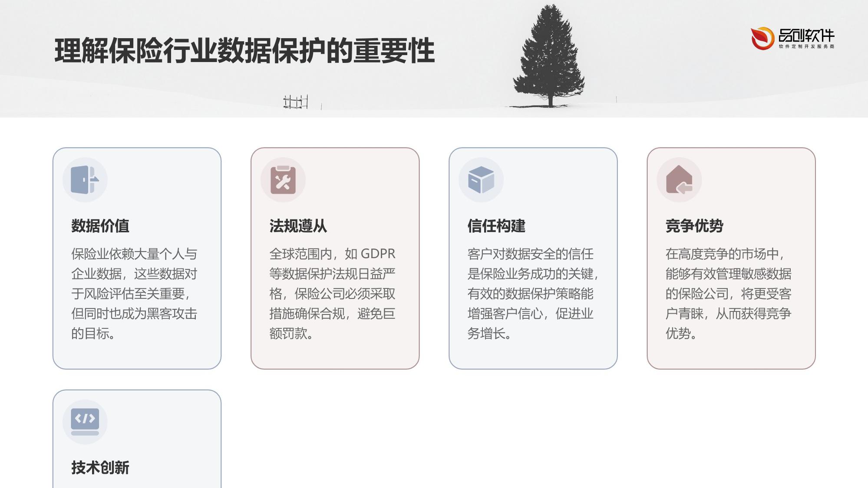This screenshot has width=868, height=488.
Task: Click the cube box icon above 信任构建
Action: pyautogui.click(x=481, y=180)
